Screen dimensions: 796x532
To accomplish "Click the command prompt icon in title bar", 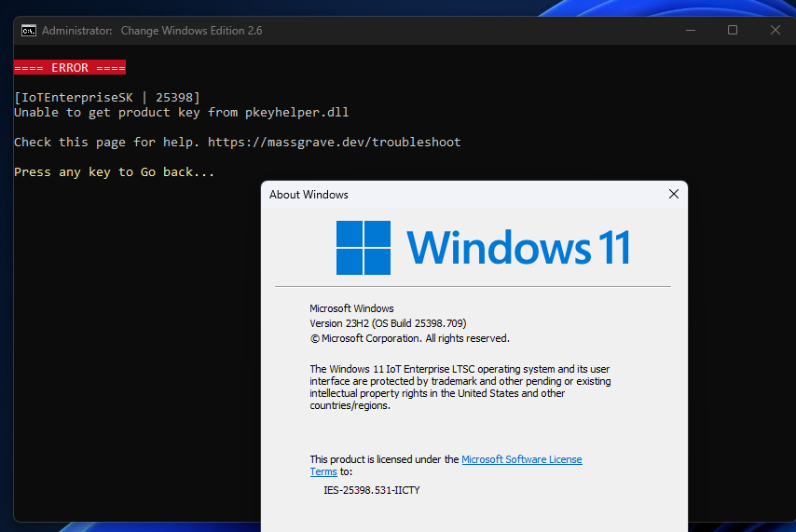I will pos(28,31).
